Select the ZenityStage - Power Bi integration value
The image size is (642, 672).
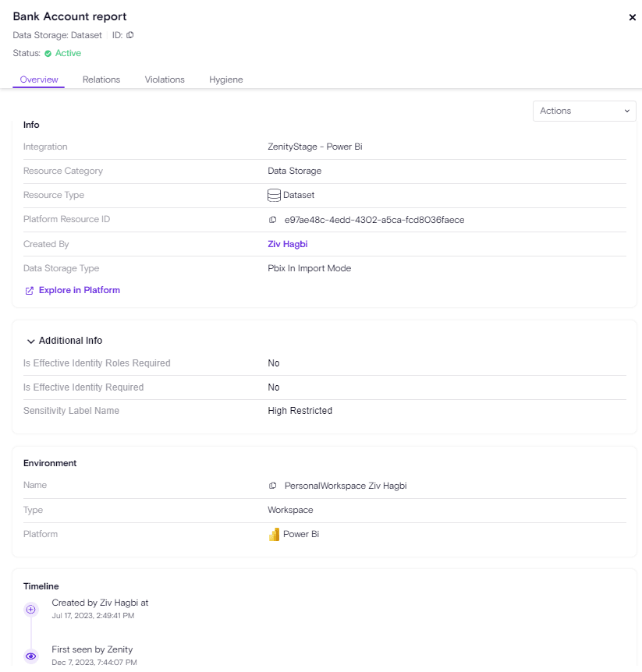[315, 147]
